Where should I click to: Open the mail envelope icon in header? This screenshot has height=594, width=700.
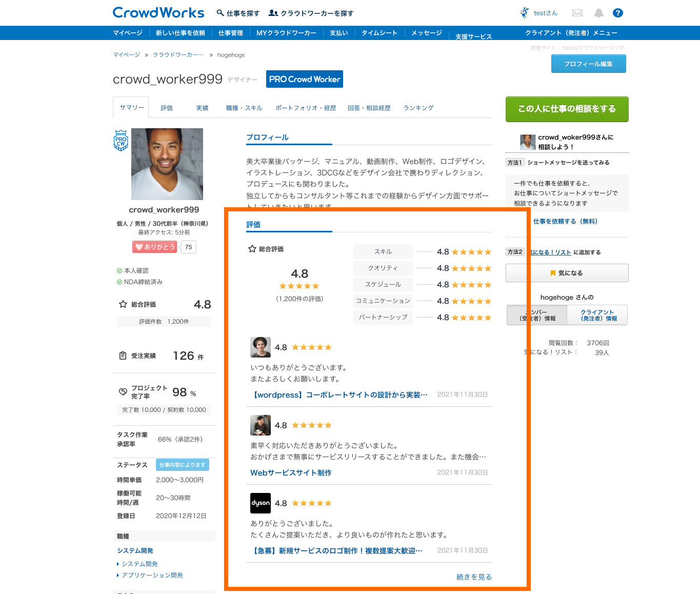577,13
